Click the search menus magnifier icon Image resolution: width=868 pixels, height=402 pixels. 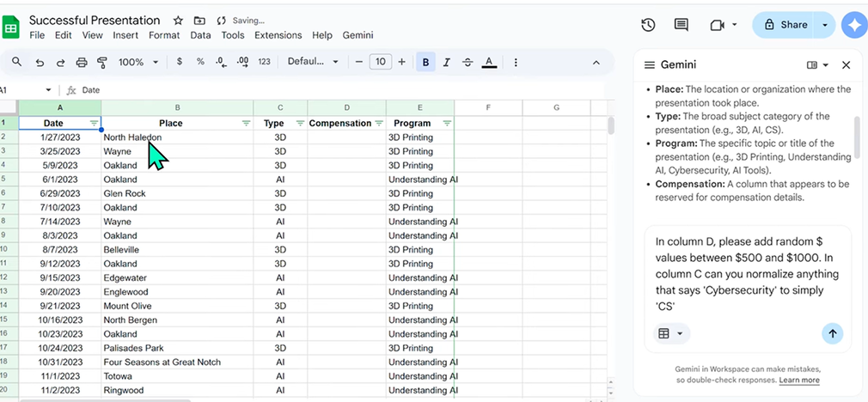16,62
